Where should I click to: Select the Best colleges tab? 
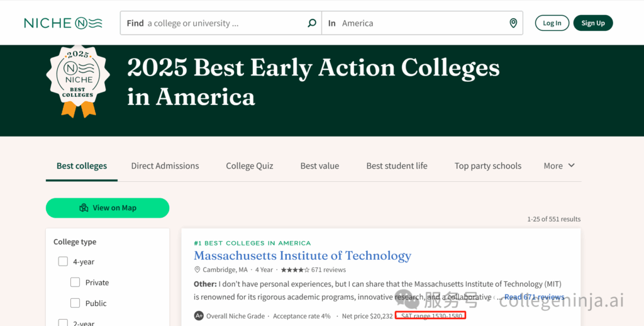(82, 166)
